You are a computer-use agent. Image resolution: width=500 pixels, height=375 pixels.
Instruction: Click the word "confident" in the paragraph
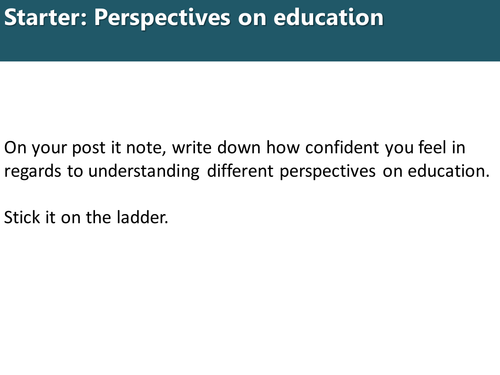[x=342, y=147]
